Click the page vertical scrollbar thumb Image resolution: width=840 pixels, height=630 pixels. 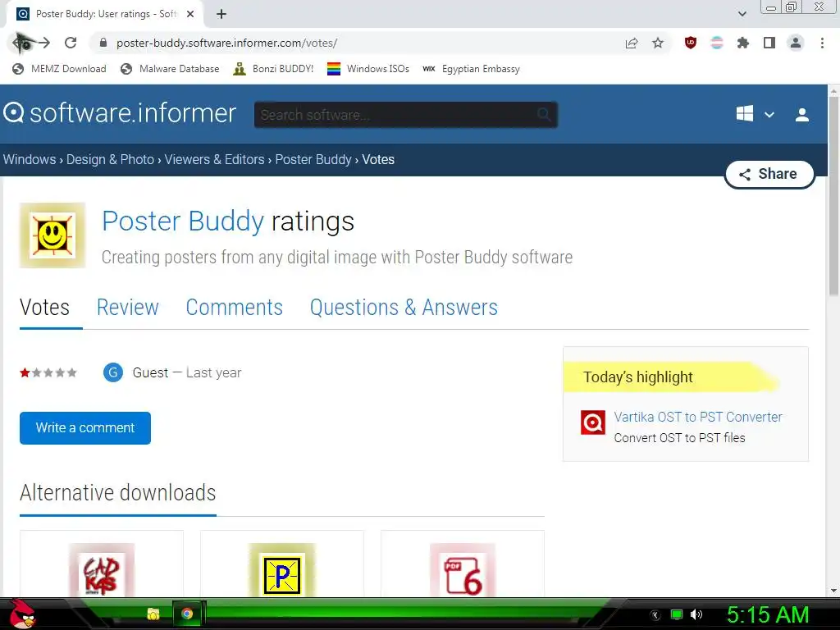coord(833,196)
